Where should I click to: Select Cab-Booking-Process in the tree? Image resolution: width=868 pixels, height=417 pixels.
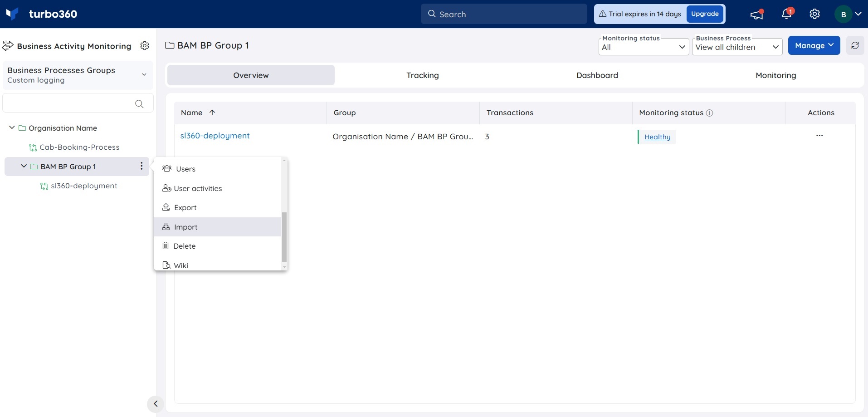pyautogui.click(x=79, y=147)
